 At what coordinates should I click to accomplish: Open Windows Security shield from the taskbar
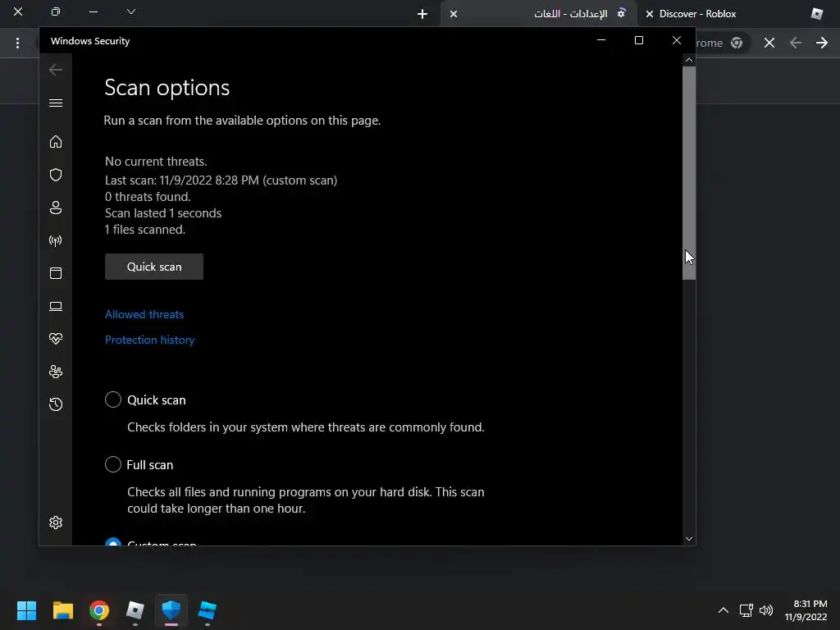pos(171,610)
